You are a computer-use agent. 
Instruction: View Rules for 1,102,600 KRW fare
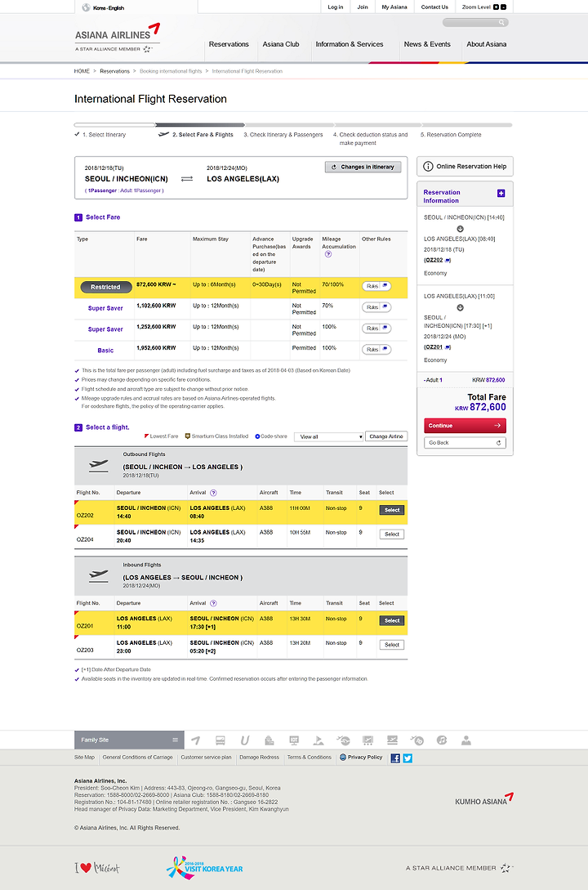(x=376, y=307)
